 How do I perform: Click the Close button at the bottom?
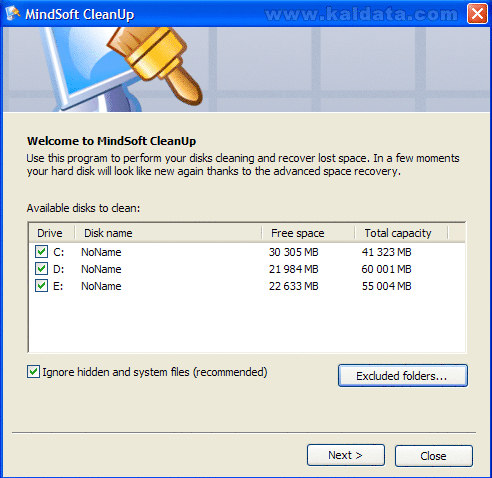tap(434, 456)
